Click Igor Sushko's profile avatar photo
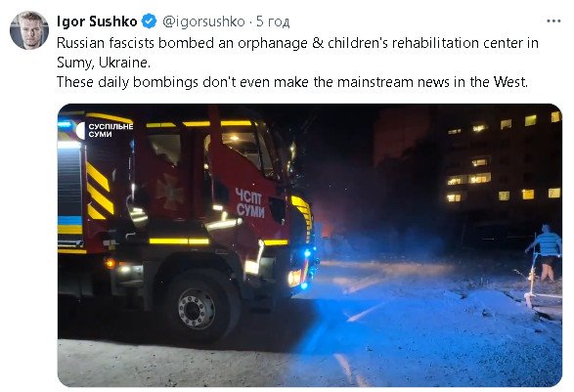Image resolution: width=574 pixels, height=392 pixels. [x=29, y=30]
